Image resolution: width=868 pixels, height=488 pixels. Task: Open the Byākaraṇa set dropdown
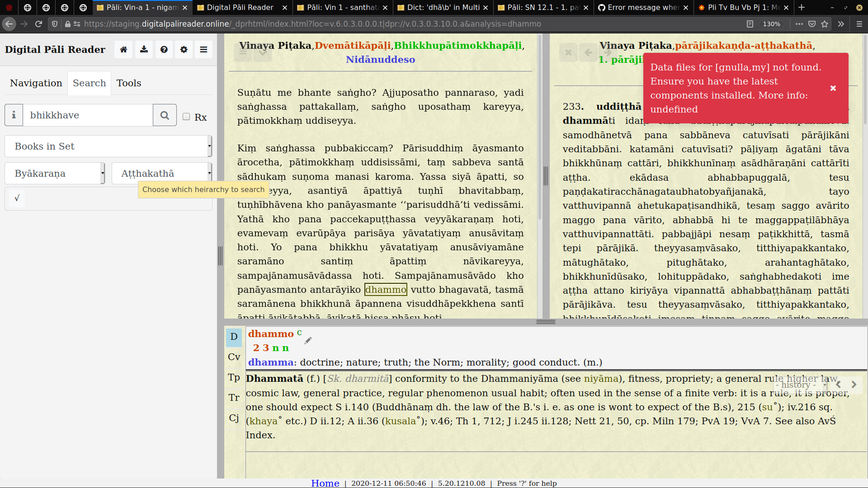tap(55, 174)
